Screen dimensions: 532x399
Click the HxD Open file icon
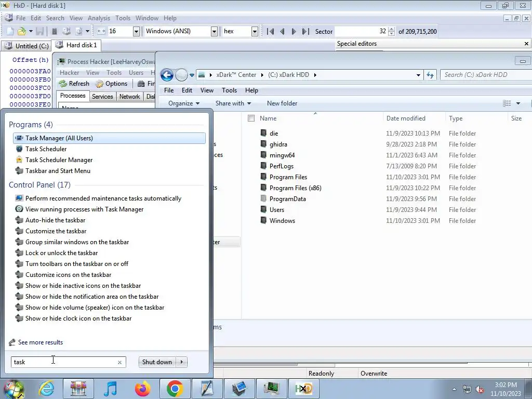21,32
